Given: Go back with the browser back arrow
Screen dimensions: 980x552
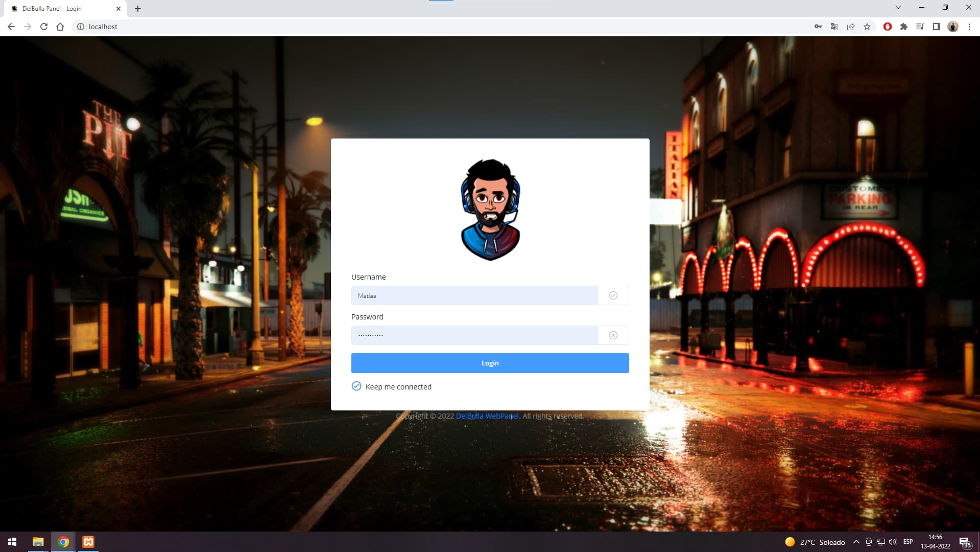Looking at the screenshot, I should [x=11, y=27].
